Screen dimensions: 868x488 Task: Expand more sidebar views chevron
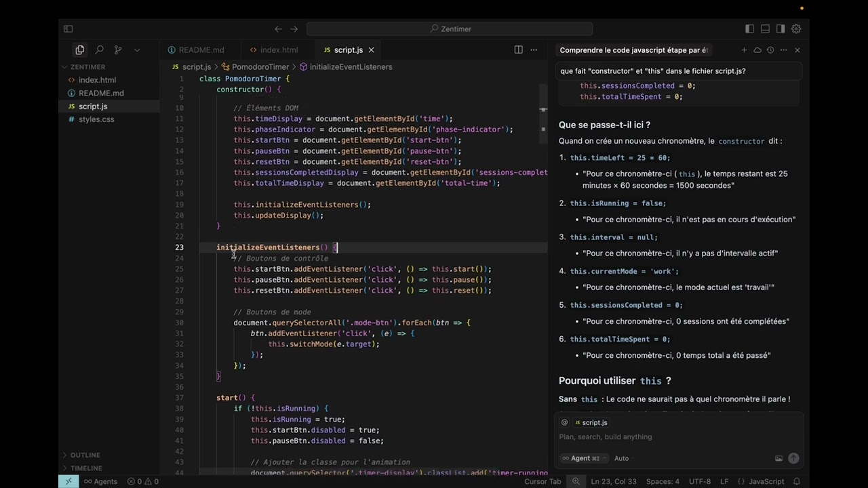pyautogui.click(x=137, y=49)
